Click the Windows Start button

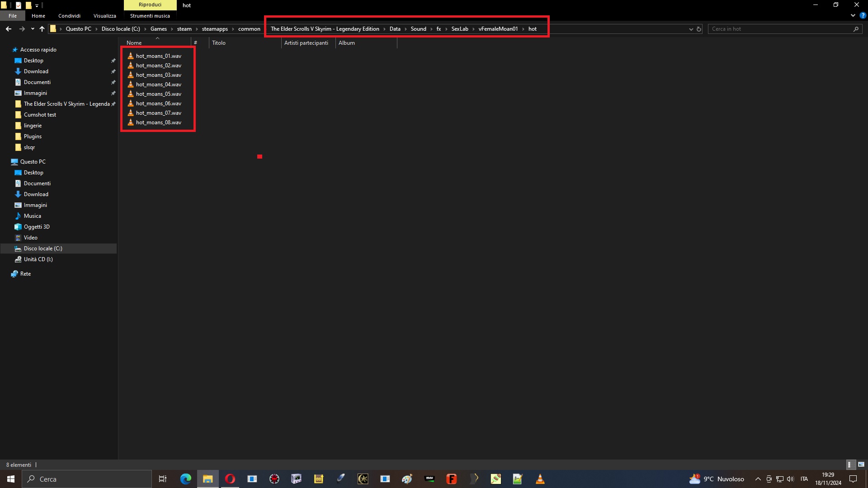pos(11,479)
